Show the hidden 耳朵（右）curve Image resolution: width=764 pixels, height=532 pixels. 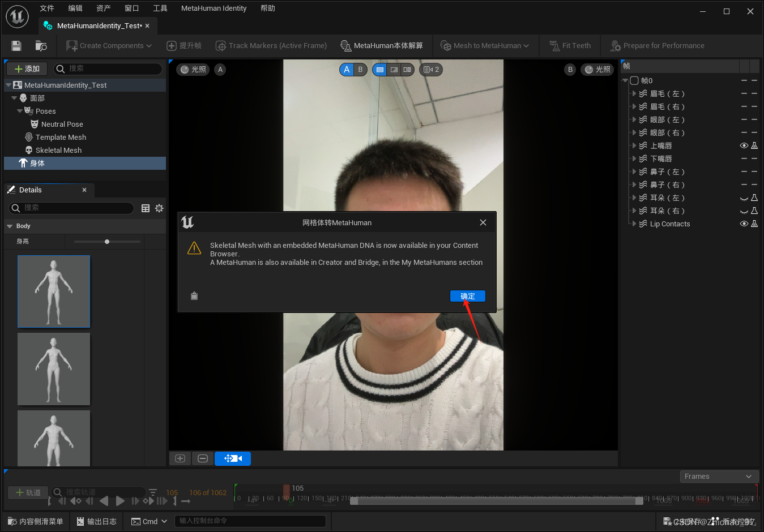pos(744,211)
